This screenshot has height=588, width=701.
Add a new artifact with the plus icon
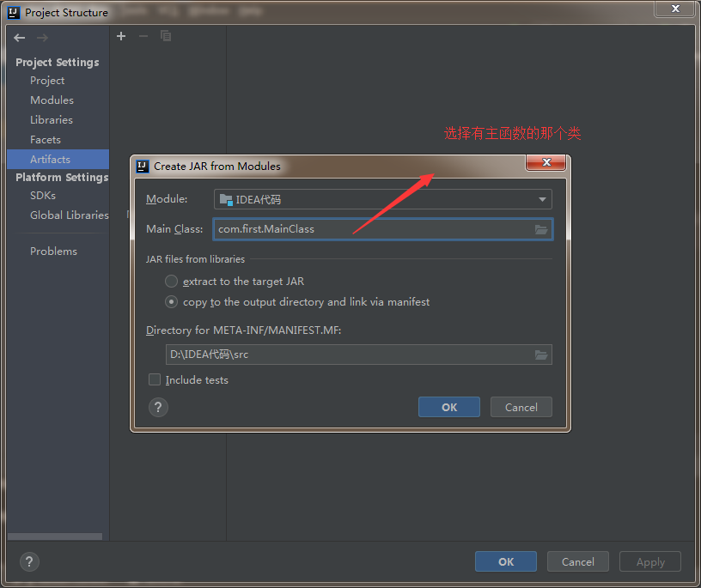121,36
